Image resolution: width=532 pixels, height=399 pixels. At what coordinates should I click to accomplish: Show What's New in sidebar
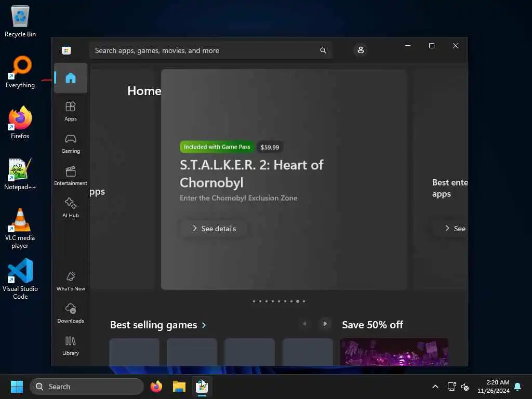(71, 281)
